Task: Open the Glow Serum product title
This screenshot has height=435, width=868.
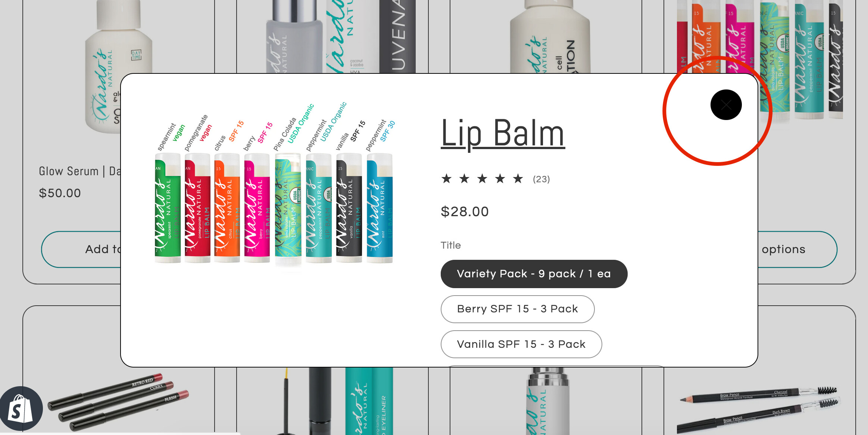Action: pyautogui.click(x=79, y=171)
